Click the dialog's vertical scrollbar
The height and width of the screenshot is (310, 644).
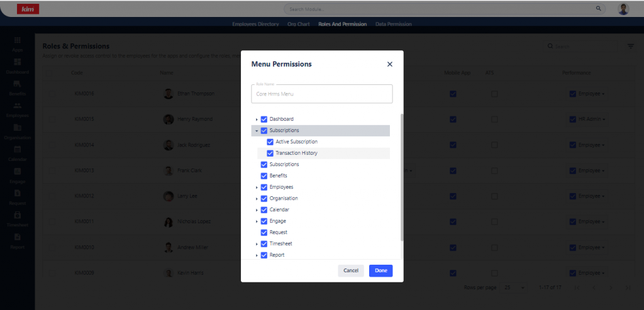[402, 177]
